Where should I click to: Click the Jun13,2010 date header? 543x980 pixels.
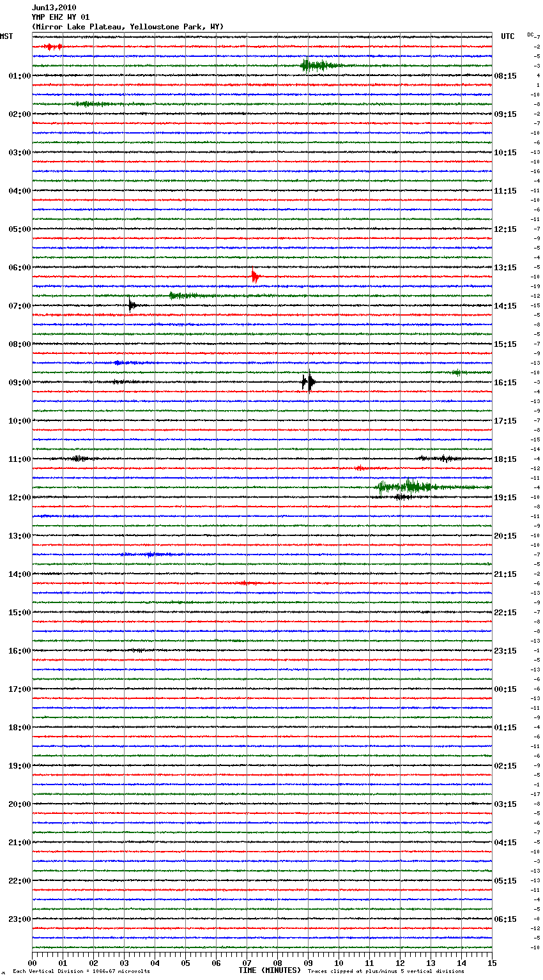54,8
